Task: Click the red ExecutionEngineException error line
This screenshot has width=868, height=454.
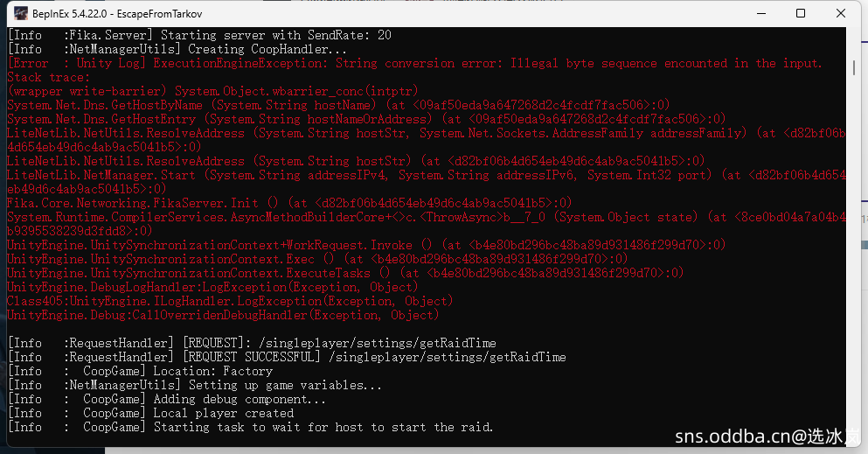Action: click(414, 63)
